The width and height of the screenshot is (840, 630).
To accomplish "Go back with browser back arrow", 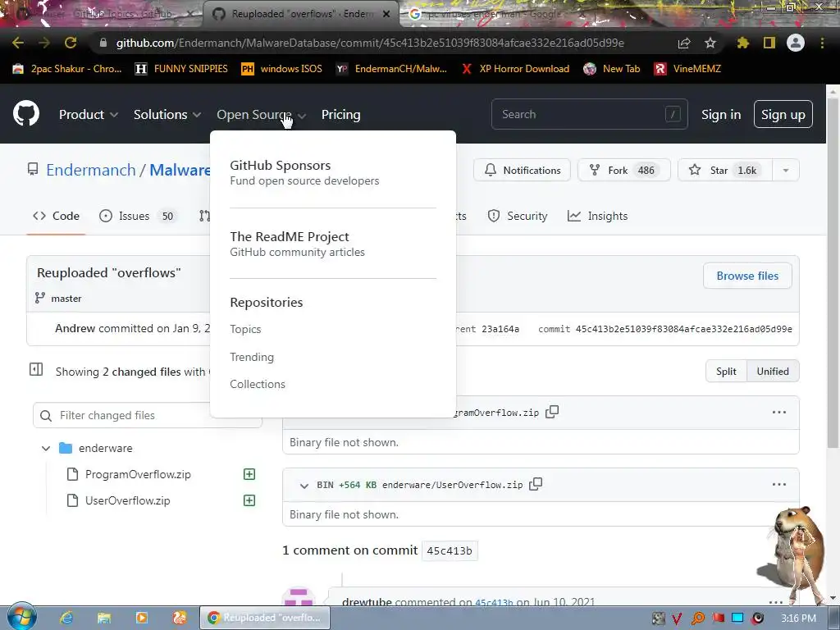I will click(18, 43).
